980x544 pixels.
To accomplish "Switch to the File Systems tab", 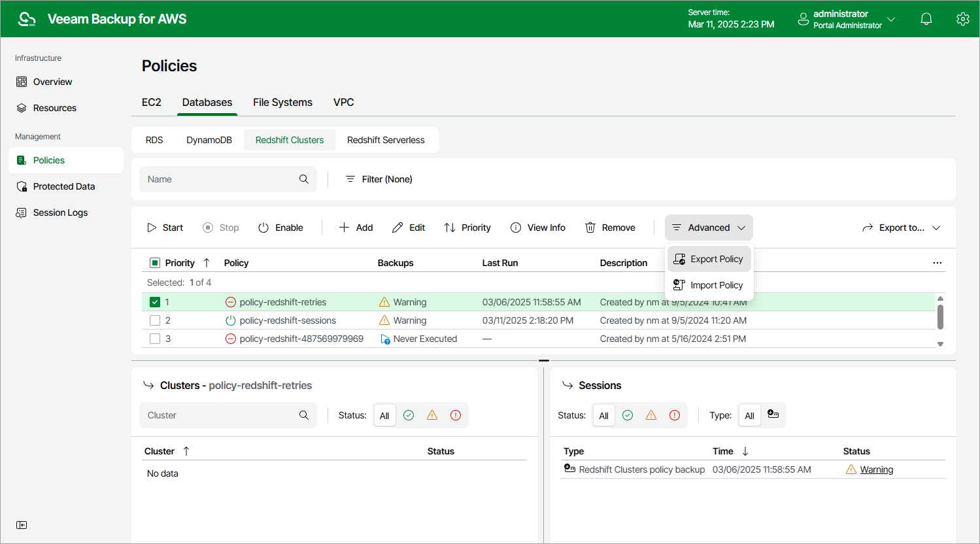I will coord(282,103).
